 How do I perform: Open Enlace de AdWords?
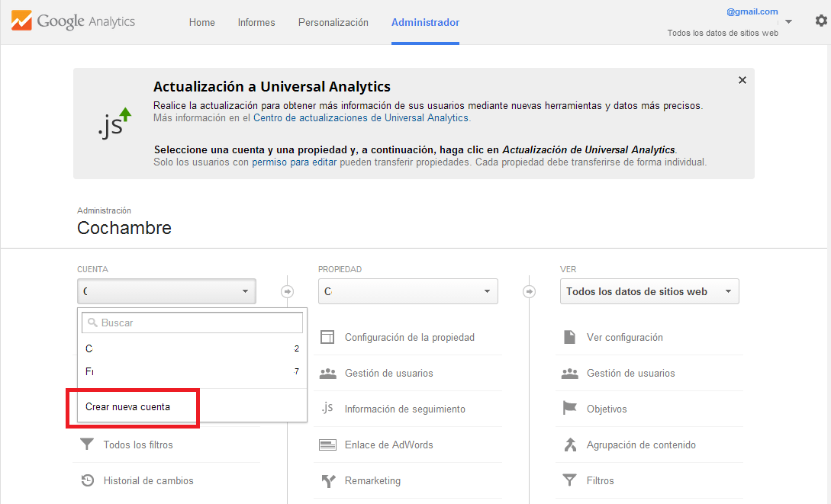tap(389, 445)
